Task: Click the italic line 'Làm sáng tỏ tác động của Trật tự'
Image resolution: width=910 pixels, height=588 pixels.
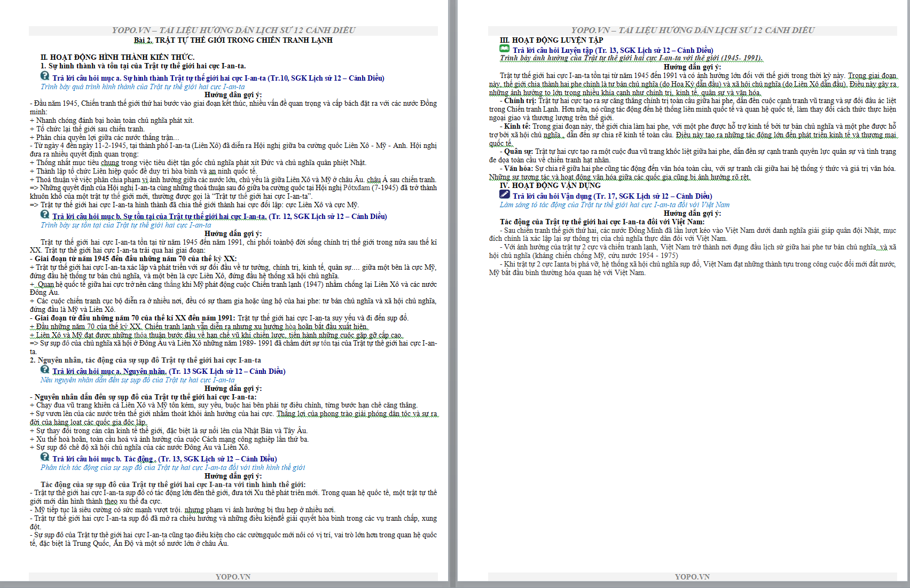Action: tap(614, 205)
